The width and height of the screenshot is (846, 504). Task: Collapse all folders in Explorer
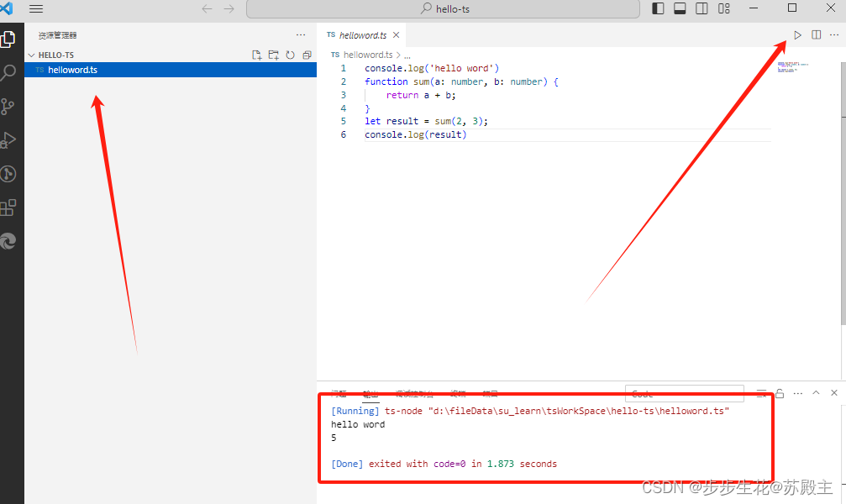click(x=307, y=55)
